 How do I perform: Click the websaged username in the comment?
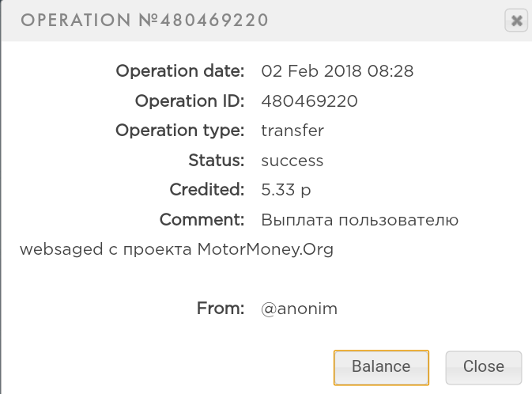[x=59, y=249]
